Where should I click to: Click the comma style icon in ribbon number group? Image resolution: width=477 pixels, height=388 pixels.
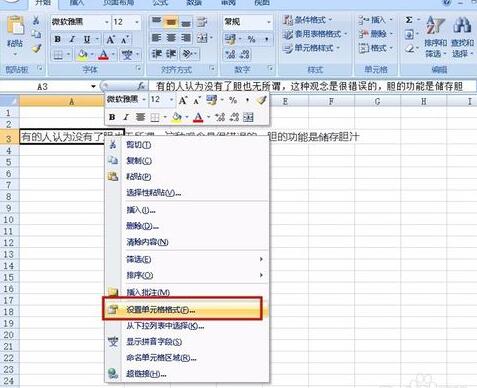[267, 39]
